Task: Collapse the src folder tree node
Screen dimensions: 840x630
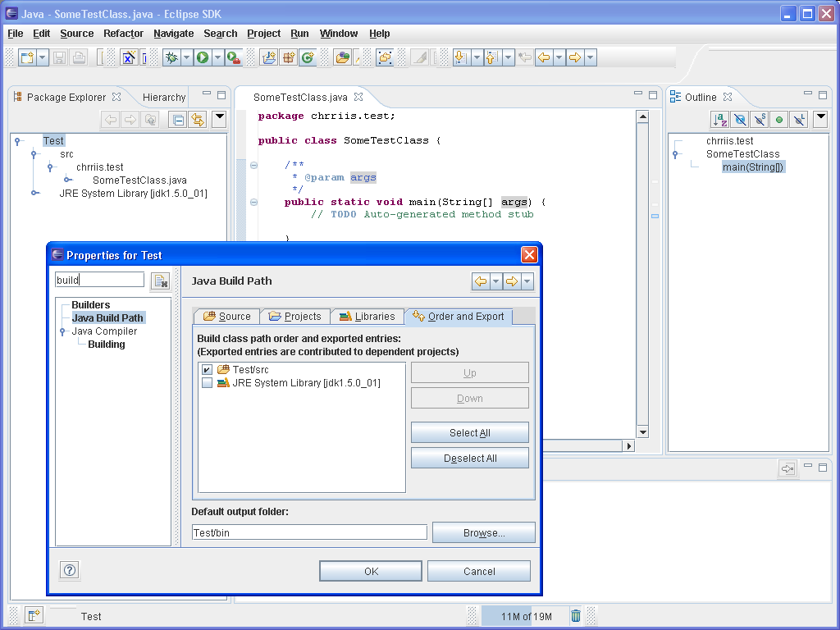Action: (34, 154)
